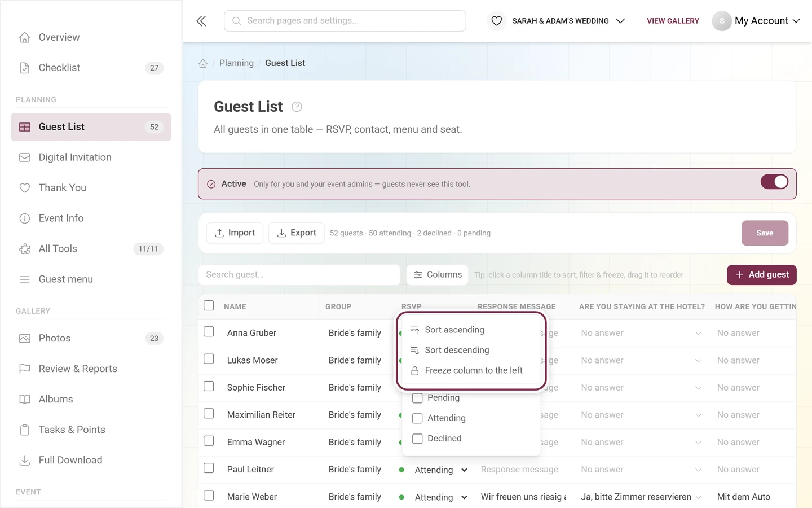Choose Sort descending from column menu
812x508 pixels.
[x=471, y=351]
